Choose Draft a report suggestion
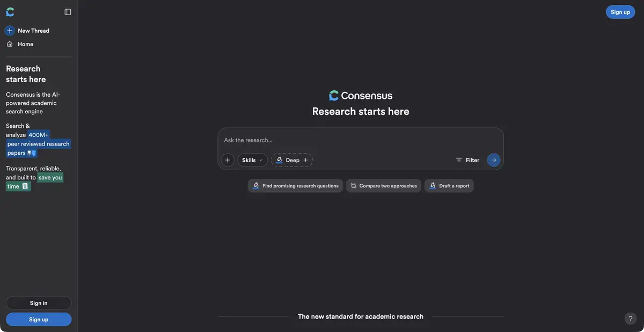 point(449,186)
